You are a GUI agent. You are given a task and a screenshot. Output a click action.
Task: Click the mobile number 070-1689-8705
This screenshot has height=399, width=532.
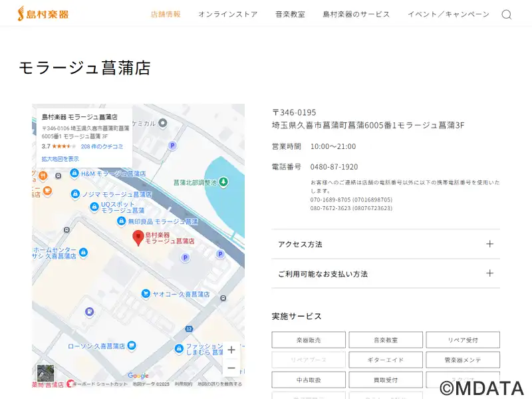(x=351, y=200)
